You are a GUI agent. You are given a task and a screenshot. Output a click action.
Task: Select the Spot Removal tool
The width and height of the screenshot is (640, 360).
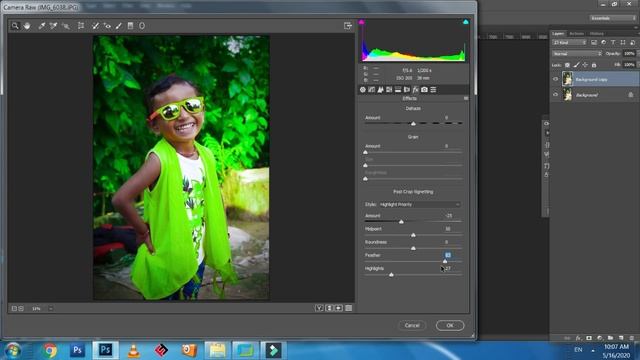pos(95,26)
